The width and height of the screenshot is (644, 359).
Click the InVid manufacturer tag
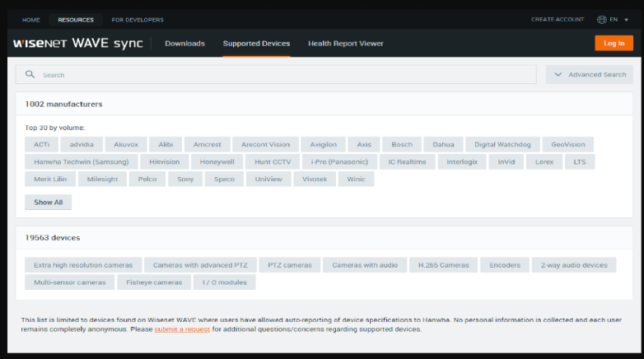coord(506,162)
